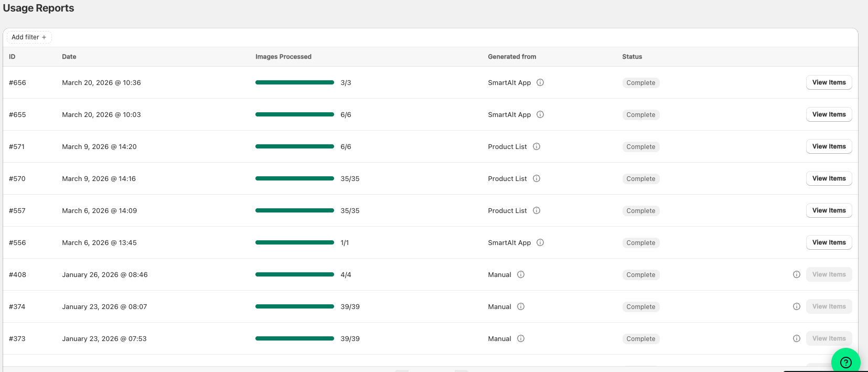Click View Items for report #556

829,242
